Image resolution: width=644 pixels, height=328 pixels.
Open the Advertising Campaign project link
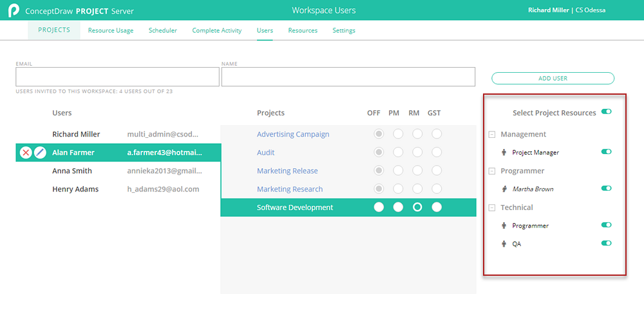pos(293,134)
